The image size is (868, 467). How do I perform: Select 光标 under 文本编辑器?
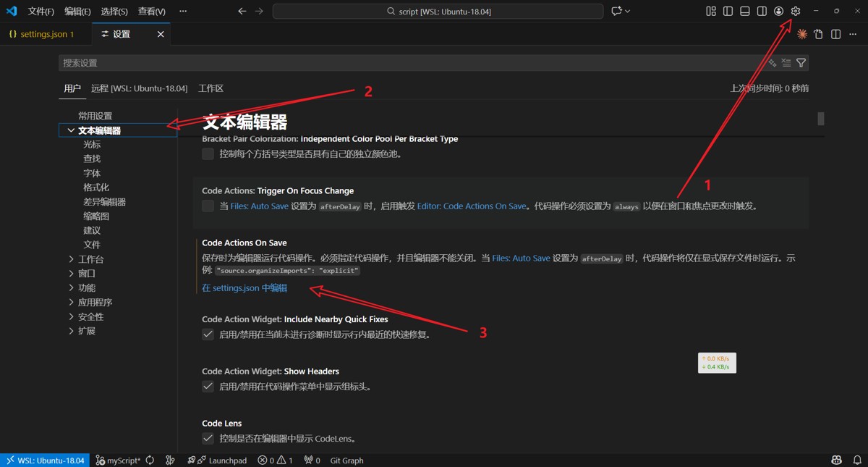coord(92,145)
